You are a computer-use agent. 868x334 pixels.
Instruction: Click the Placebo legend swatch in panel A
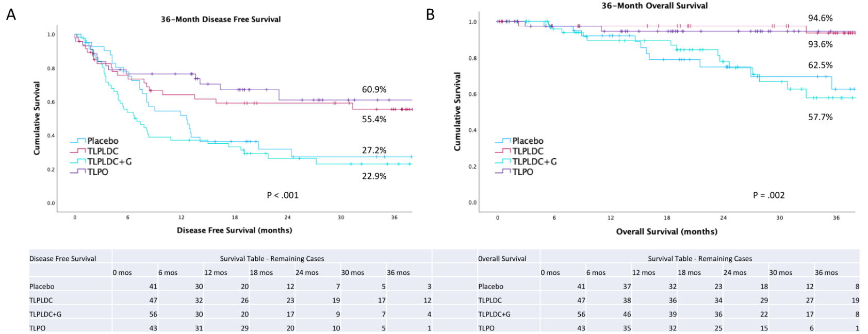pos(78,141)
